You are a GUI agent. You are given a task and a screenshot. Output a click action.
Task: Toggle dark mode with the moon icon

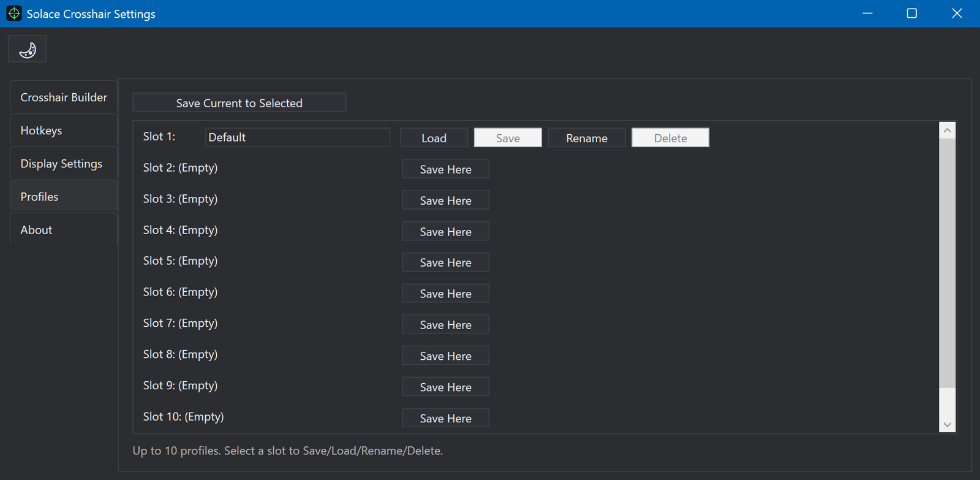click(x=27, y=49)
